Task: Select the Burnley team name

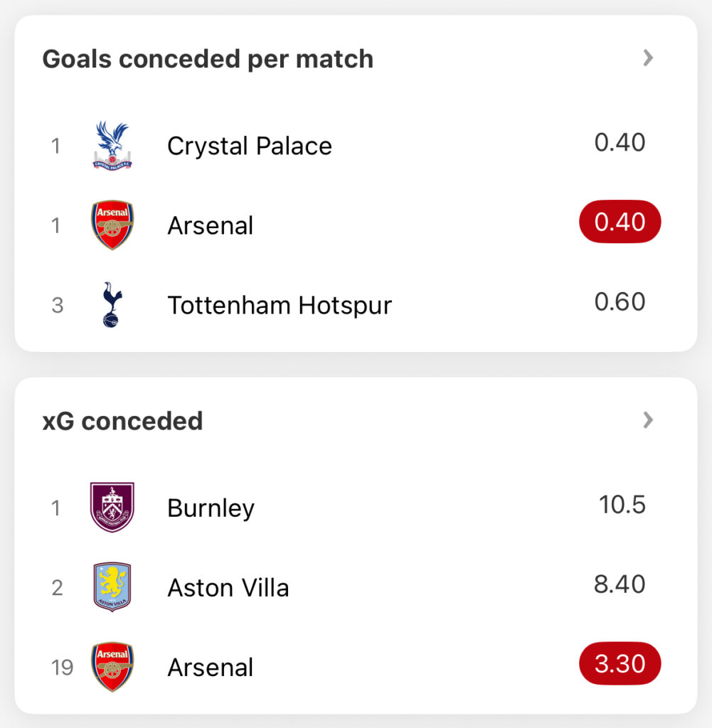Action: 211,509
